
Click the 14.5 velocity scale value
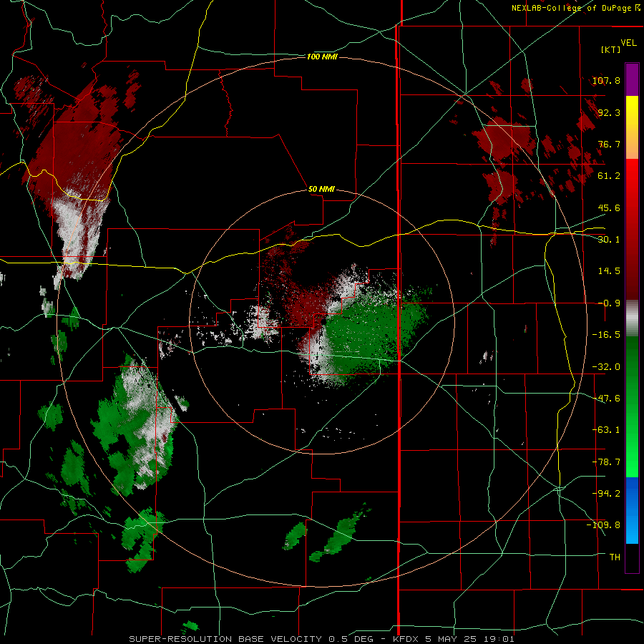point(609,271)
